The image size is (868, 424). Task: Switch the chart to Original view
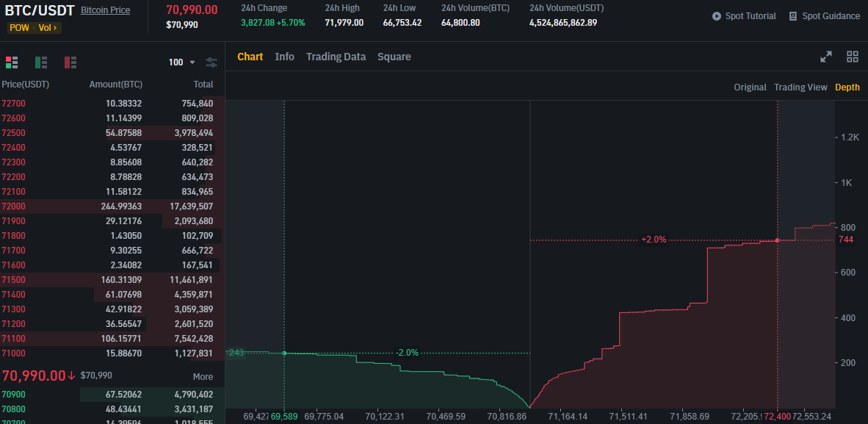tap(750, 87)
